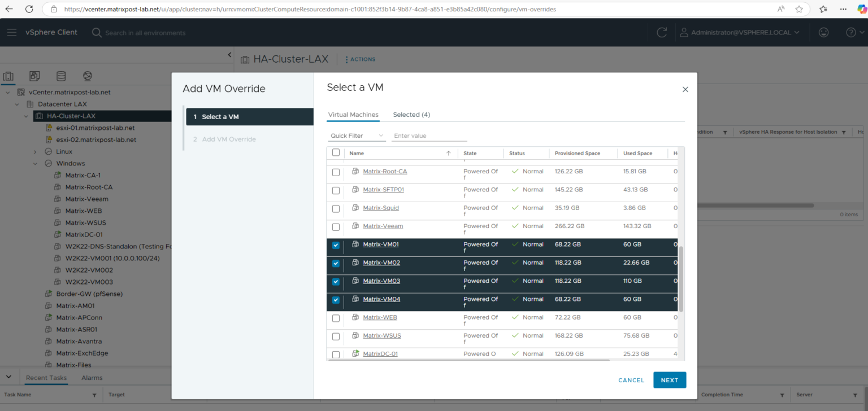The height and width of the screenshot is (411, 868).
Task: Click the search magnifier in the top bar
Action: click(96, 32)
